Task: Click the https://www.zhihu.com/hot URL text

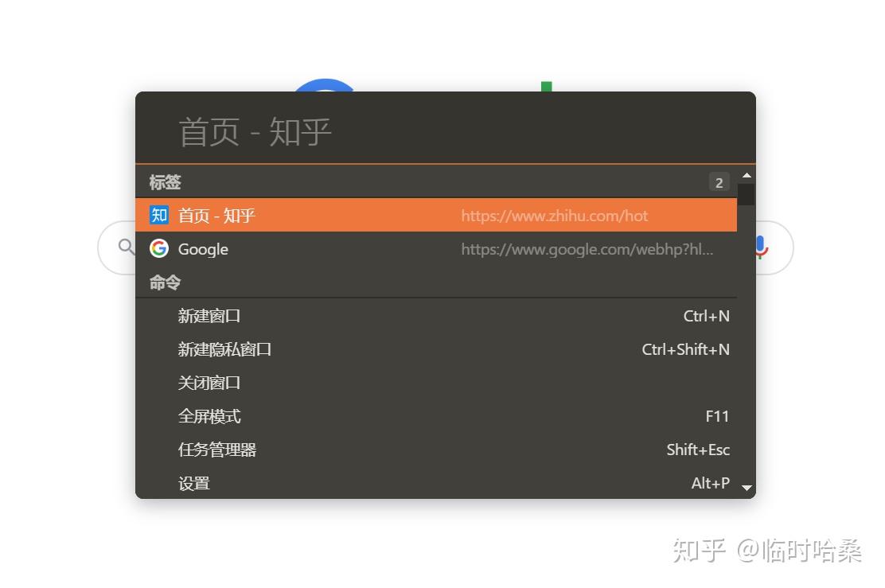Action: coord(554,216)
